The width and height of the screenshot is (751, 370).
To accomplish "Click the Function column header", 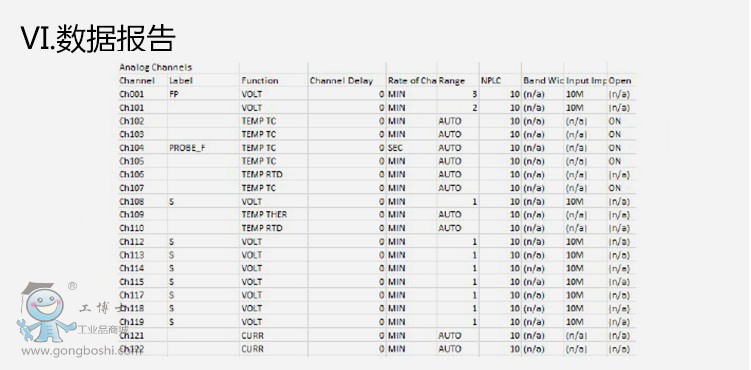I will [x=260, y=81].
